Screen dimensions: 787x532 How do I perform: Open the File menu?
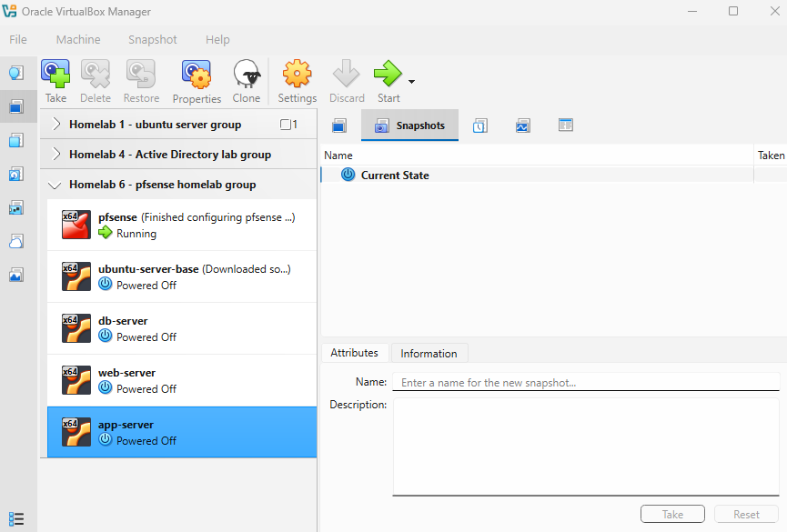point(18,40)
